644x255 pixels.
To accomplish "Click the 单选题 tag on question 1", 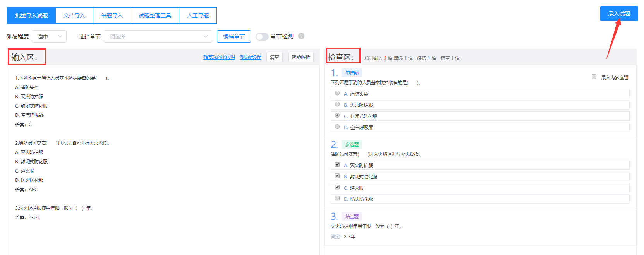I will [352, 73].
